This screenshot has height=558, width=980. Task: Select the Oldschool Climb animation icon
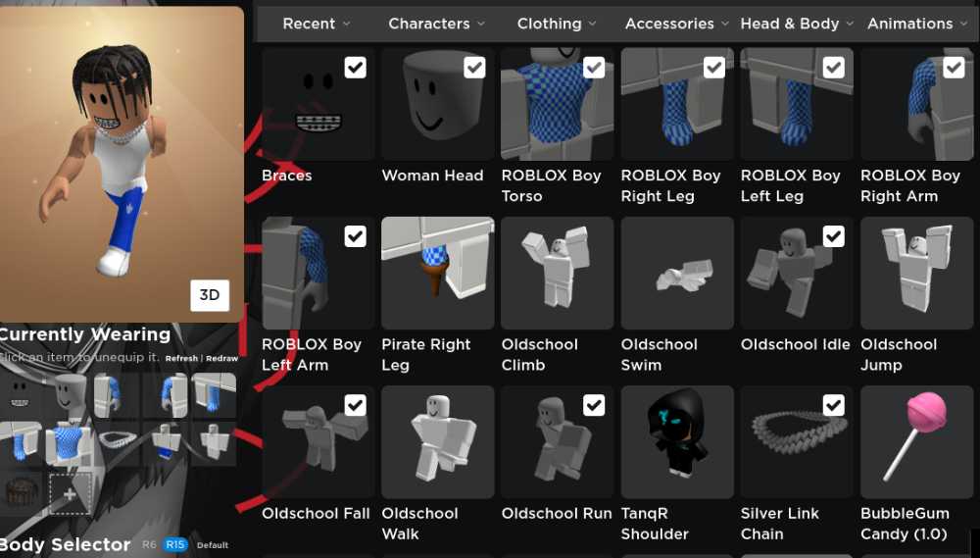(557, 273)
